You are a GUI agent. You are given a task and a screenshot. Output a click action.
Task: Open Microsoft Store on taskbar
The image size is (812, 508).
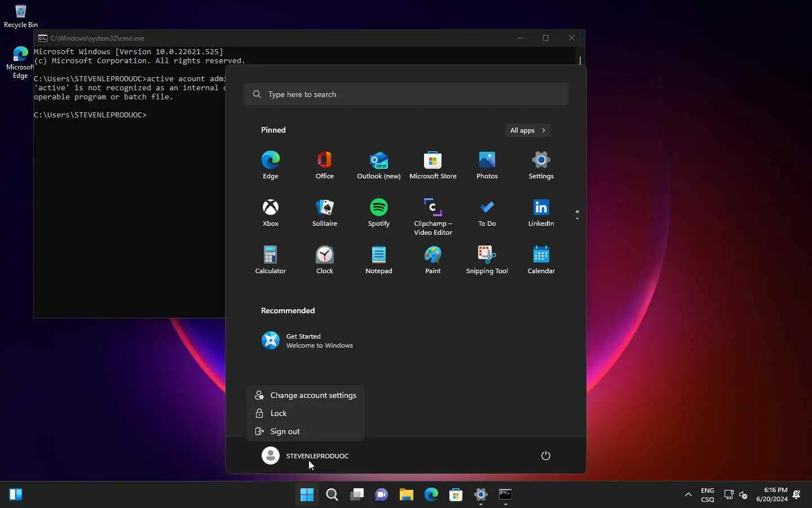(x=457, y=495)
